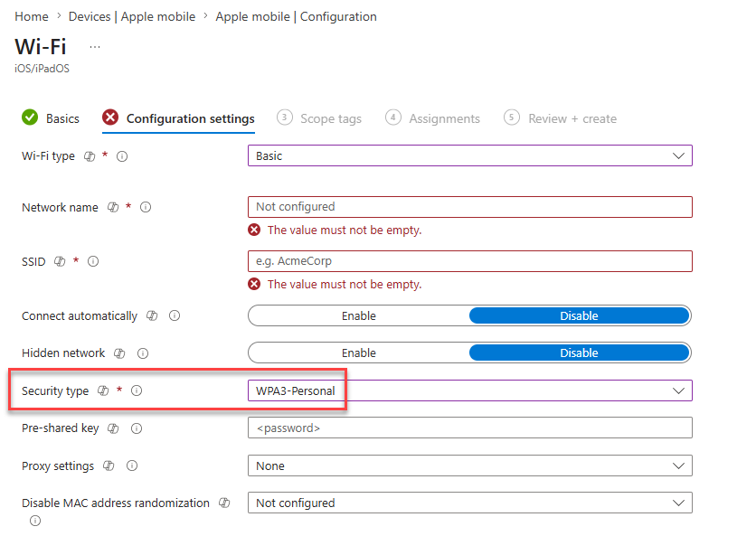756x536 pixels.
Task: Open the Copilot icon beside Connect automatically
Action: coord(152,315)
